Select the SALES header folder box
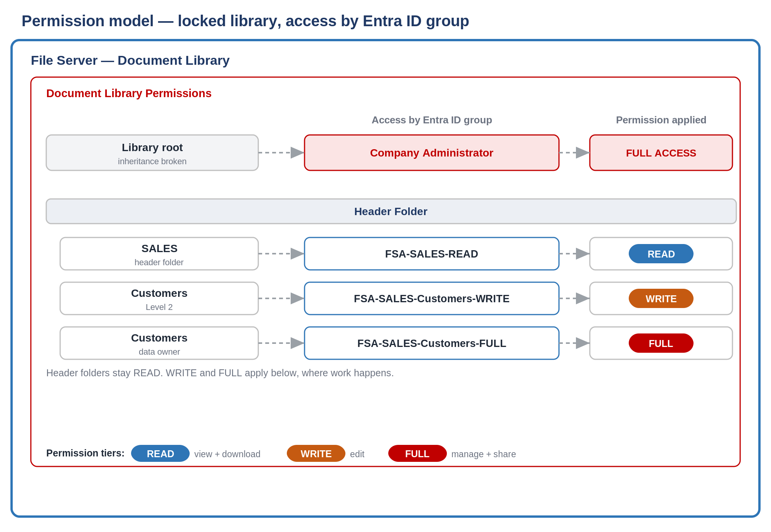The width and height of the screenshot is (771, 532). click(x=159, y=254)
